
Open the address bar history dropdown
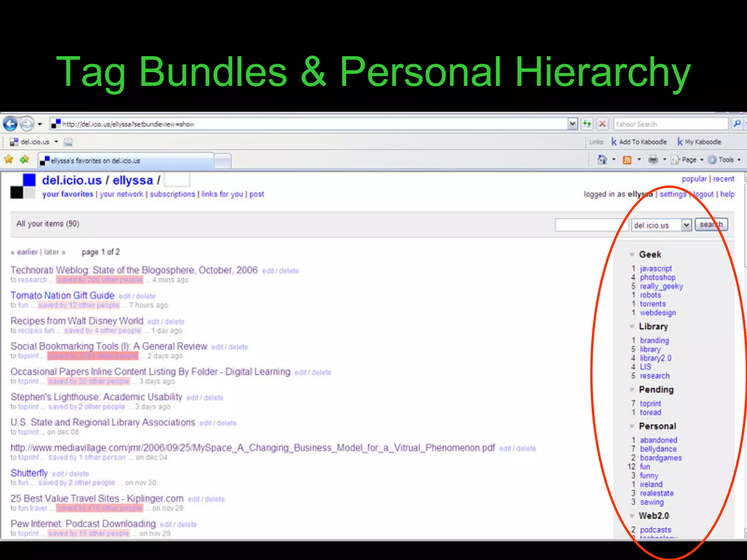click(x=573, y=124)
